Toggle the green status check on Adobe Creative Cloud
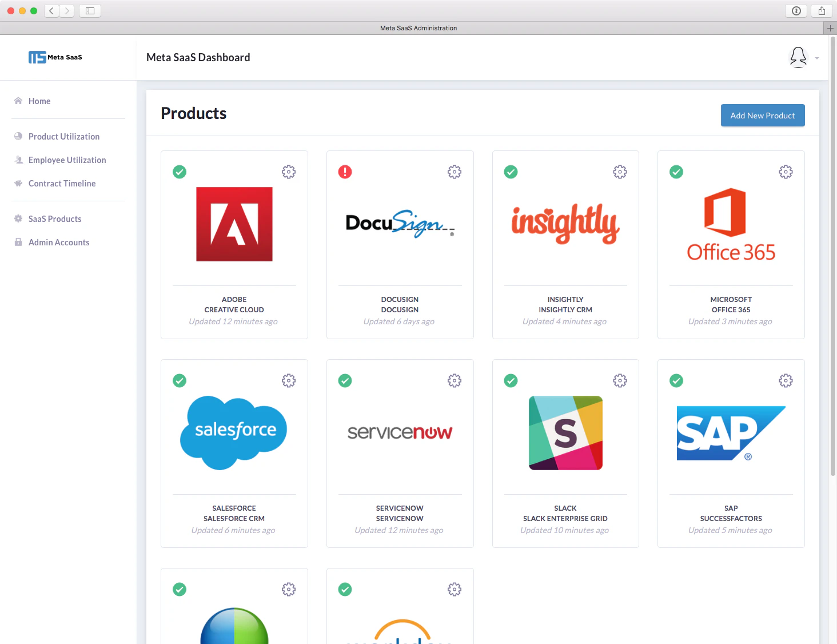The width and height of the screenshot is (837, 644). [180, 172]
